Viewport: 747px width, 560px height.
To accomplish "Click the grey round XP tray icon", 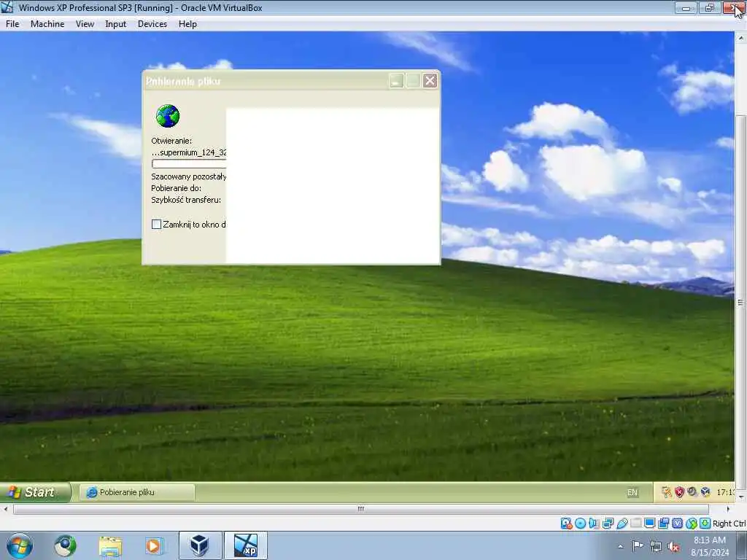I will 692,492.
